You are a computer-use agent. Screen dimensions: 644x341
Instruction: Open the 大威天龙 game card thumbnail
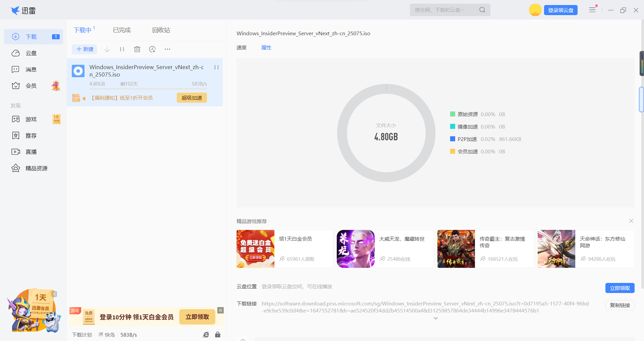pos(356,249)
